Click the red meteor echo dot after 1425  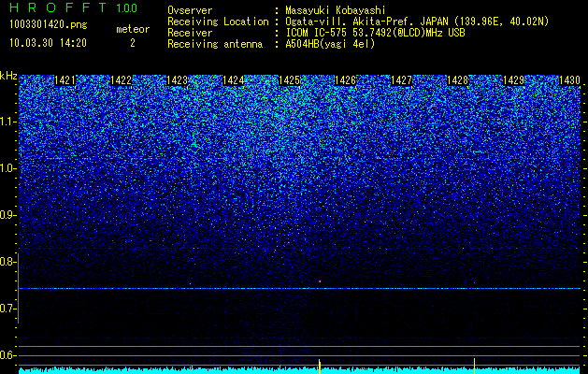[x=320, y=281]
